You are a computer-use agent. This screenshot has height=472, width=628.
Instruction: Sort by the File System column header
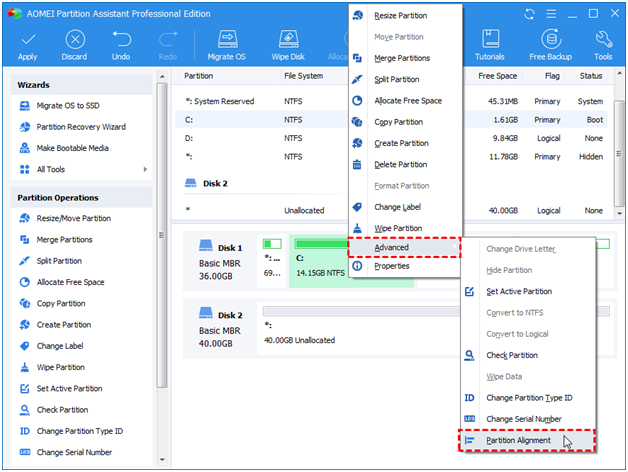coord(304,76)
